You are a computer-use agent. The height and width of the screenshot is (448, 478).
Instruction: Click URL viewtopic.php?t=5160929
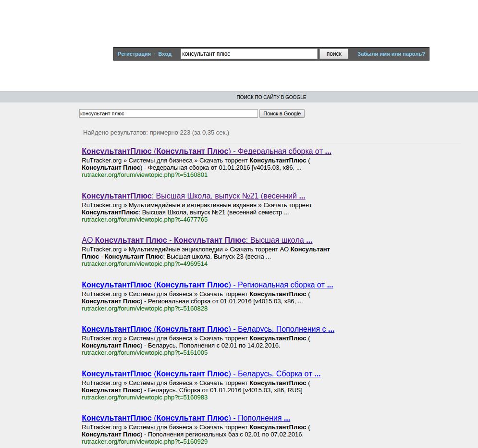(145, 442)
